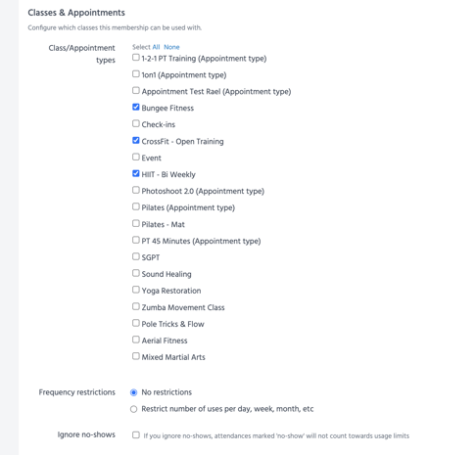The image size is (476, 455).
Task: Check the SGPT class box
Action: [136, 256]
